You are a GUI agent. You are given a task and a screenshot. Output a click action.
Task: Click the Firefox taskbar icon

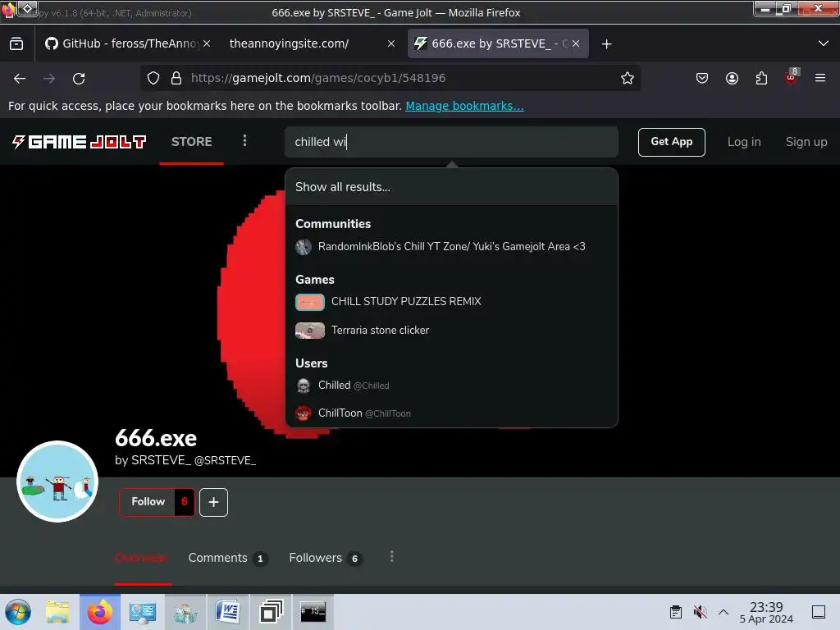(x=99, y=612)
